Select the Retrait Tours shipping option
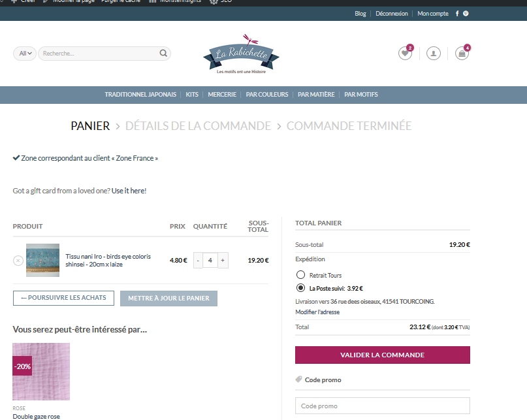527x420 pixels. 300,275
